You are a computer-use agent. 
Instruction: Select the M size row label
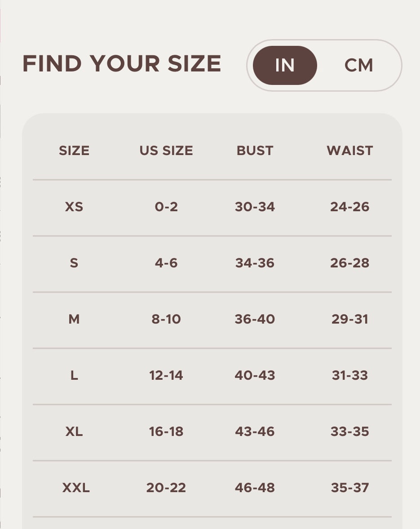coord(74,319)
